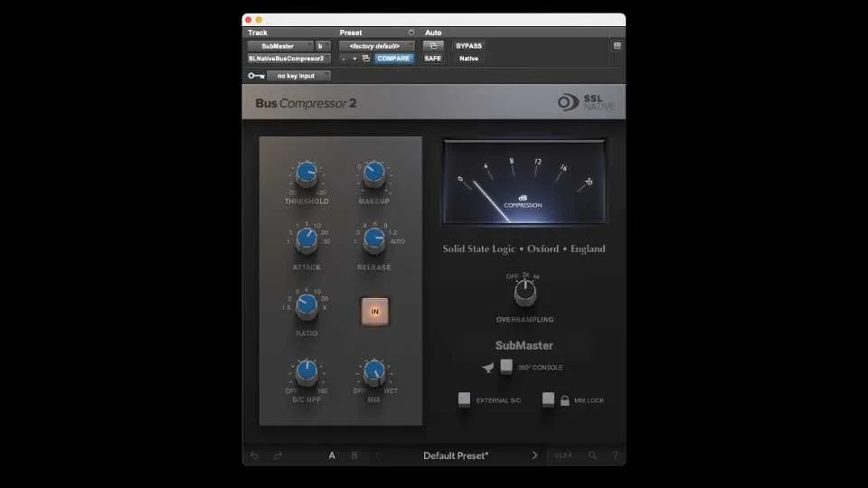Click the Native format button
This screenshot has height=488, width=868.
[x=468, y=58]
